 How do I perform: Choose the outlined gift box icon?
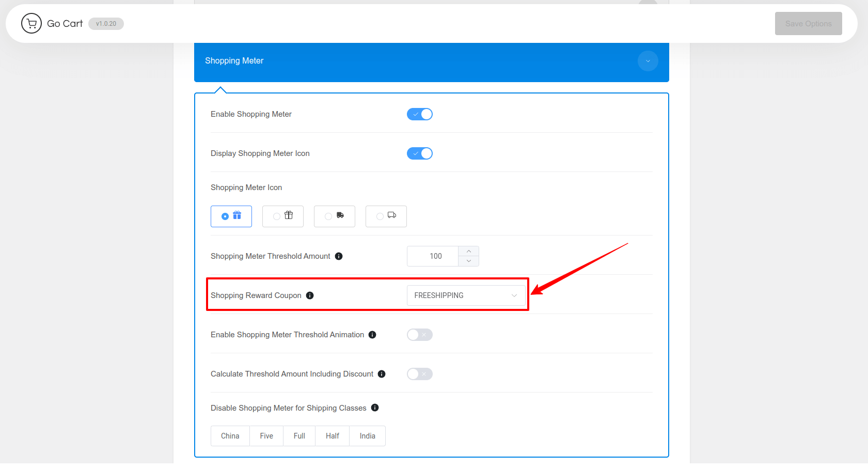[x=283, y=216]
